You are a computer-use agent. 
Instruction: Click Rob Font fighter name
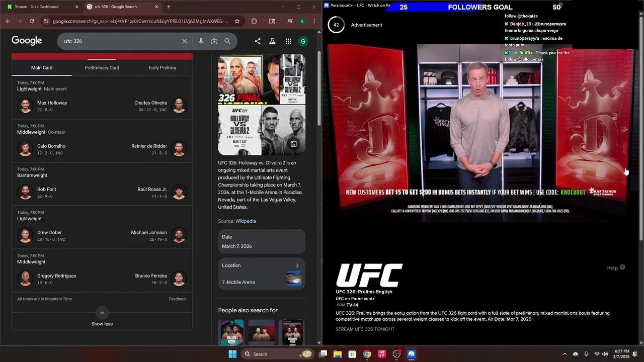47,190
